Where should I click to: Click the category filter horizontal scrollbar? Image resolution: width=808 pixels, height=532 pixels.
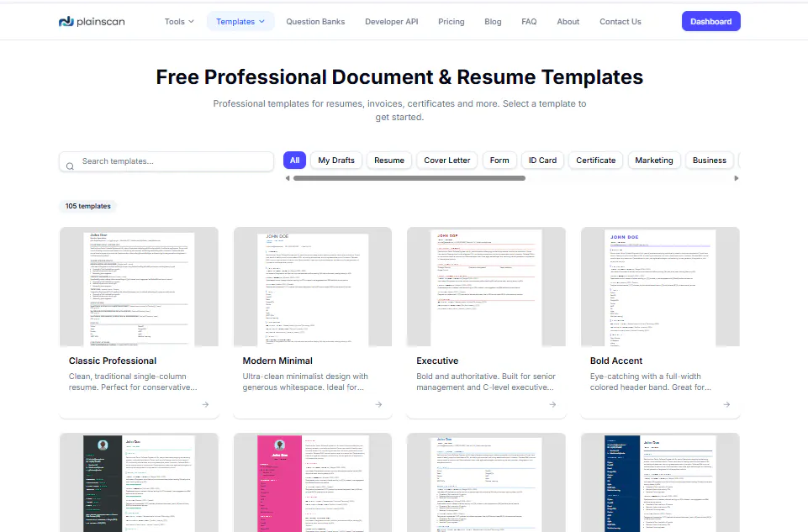(409, 178)
